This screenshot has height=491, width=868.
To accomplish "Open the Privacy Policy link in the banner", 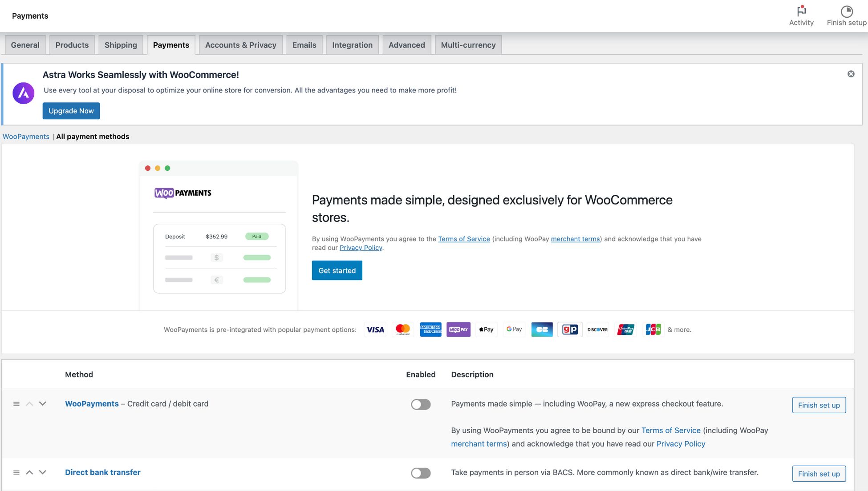I will coord(361,248).
